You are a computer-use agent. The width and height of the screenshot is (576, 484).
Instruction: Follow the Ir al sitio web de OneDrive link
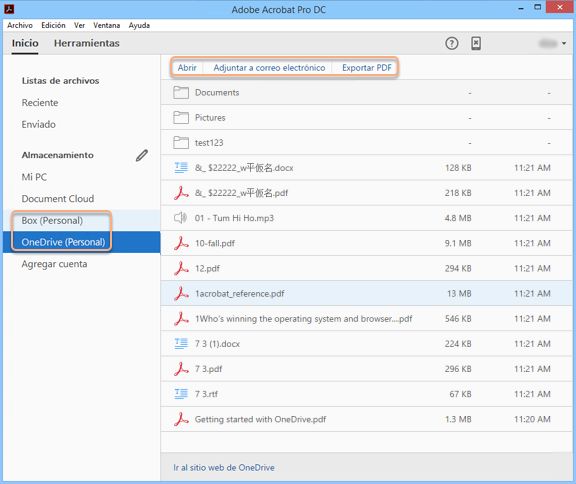pos(224,467)
